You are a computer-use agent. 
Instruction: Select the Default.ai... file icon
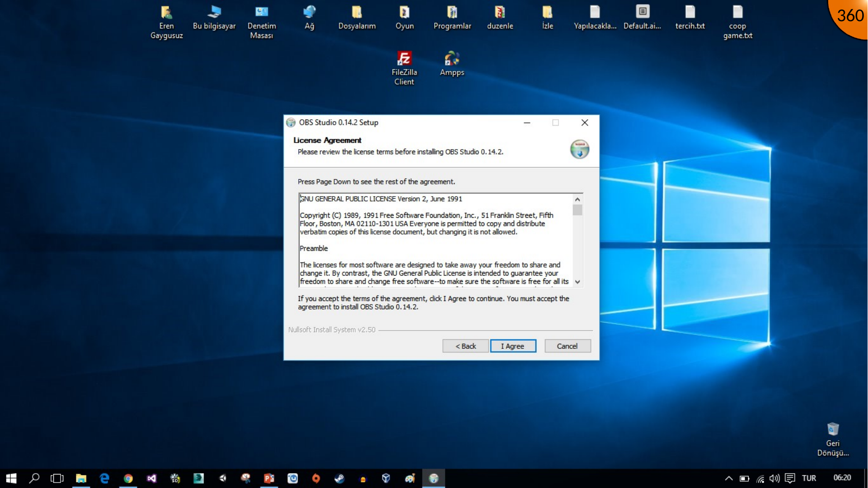tap(643, 18)
